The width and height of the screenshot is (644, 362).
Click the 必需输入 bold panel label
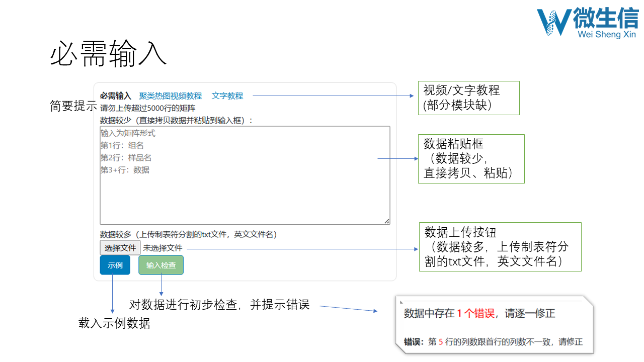coord(115,96)
